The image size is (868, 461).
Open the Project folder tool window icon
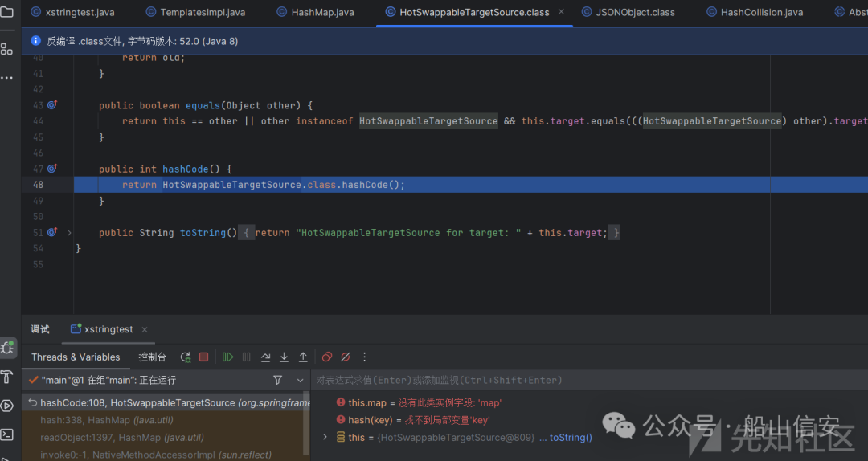6,11
